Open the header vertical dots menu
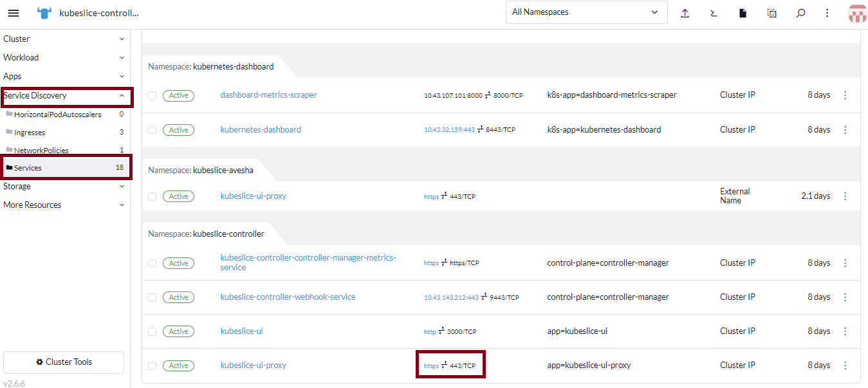 coord(827,13)
